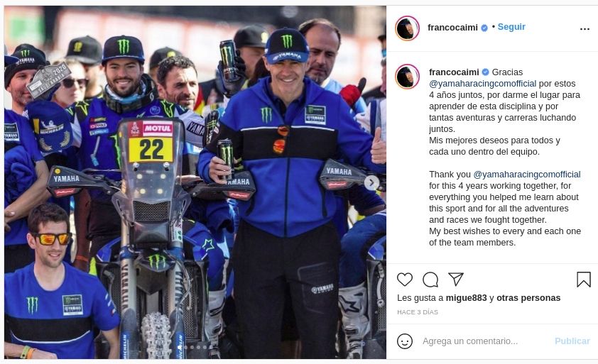Open francocaimi username in the header
598x364 pixels.
(x=452, y=28)
